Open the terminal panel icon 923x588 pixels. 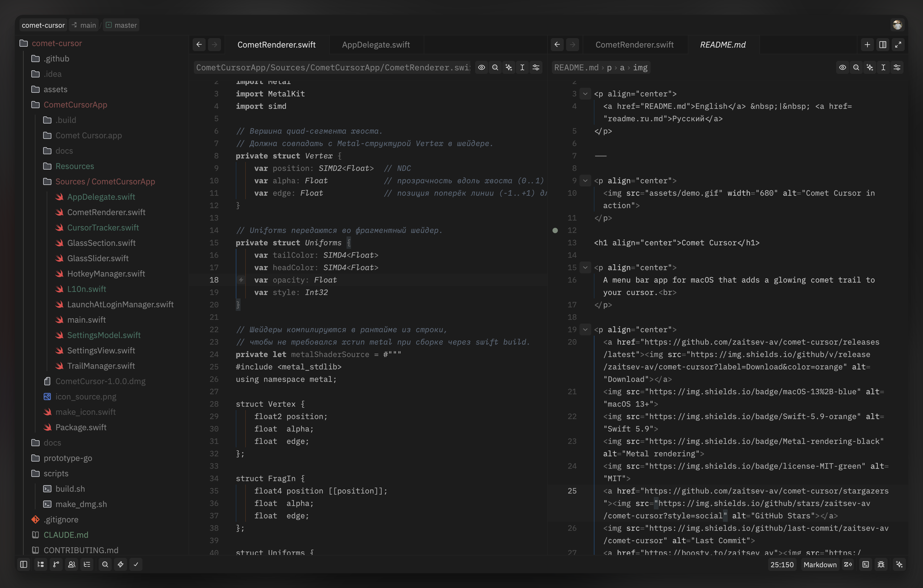(865, 564)
